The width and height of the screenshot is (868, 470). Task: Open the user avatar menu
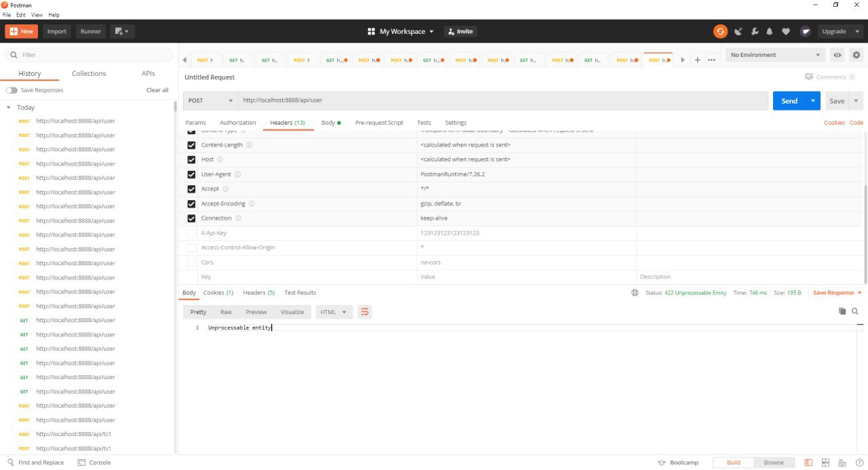pyautogui.click(x=806, y=31)
